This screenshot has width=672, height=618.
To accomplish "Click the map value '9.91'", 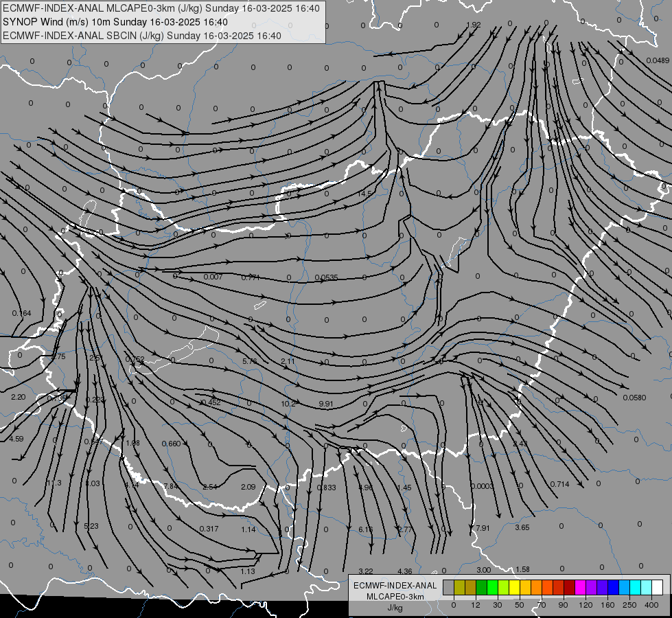I will click(326, 404).
